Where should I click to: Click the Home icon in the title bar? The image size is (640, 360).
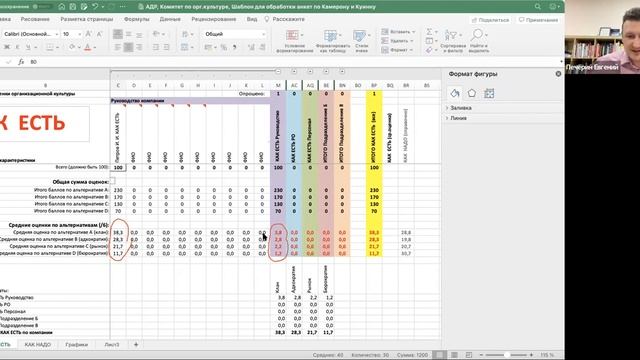click(62, 7)
